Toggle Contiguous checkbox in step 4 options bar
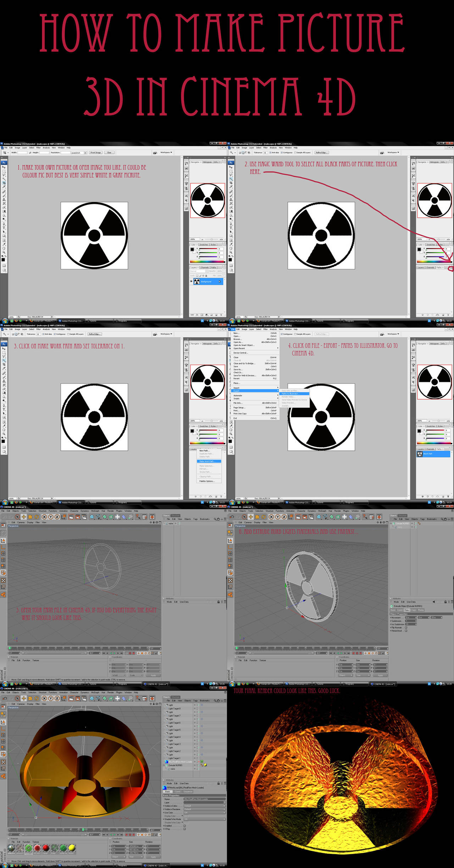Viewport: 454px width, 868px height. point(282,334)
